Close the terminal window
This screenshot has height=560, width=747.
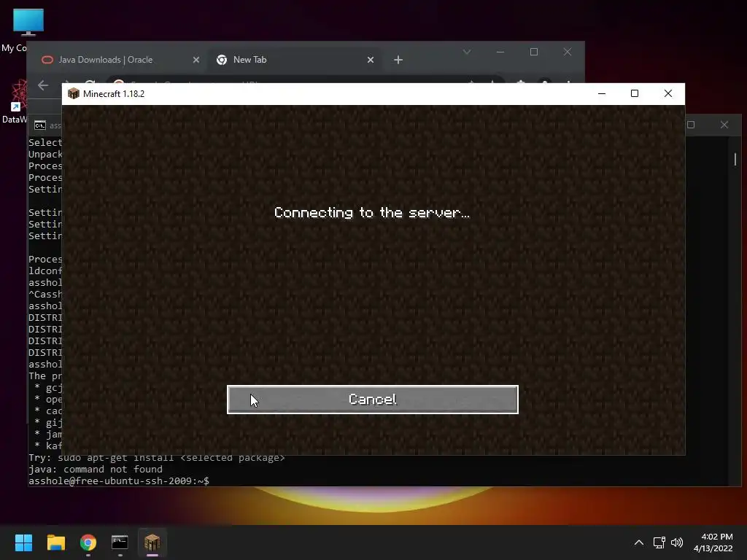[724, 125]
